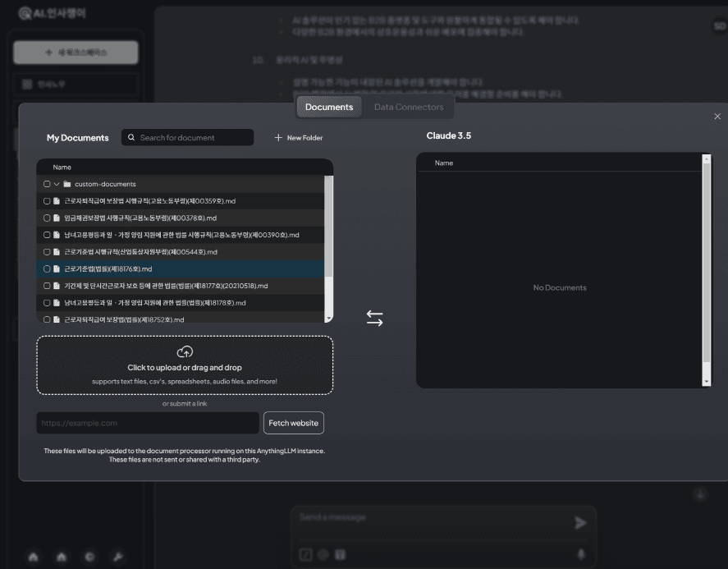Viewport: 728px width, 569px height.
Task: Click the New Folder button
Action: click(297, 137)
